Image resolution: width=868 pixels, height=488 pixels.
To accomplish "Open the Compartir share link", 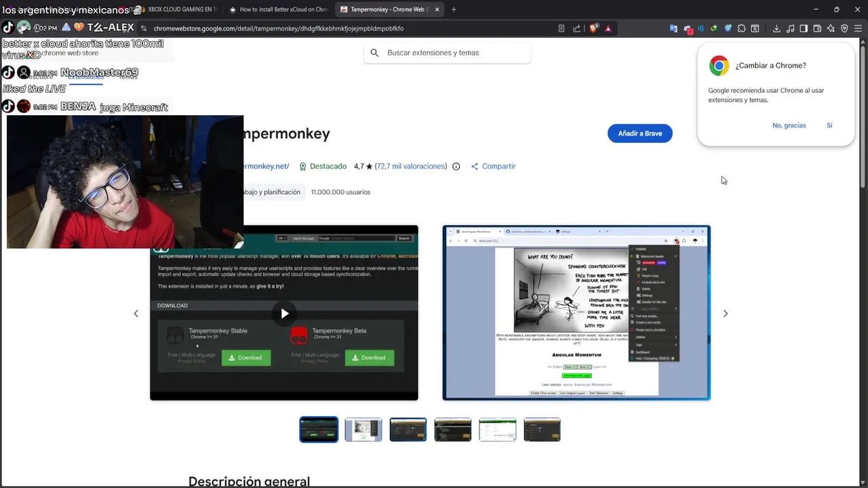I will [493, 166].
